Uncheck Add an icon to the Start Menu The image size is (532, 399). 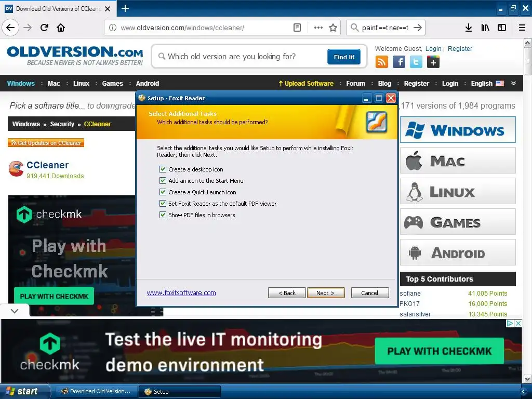163,180
